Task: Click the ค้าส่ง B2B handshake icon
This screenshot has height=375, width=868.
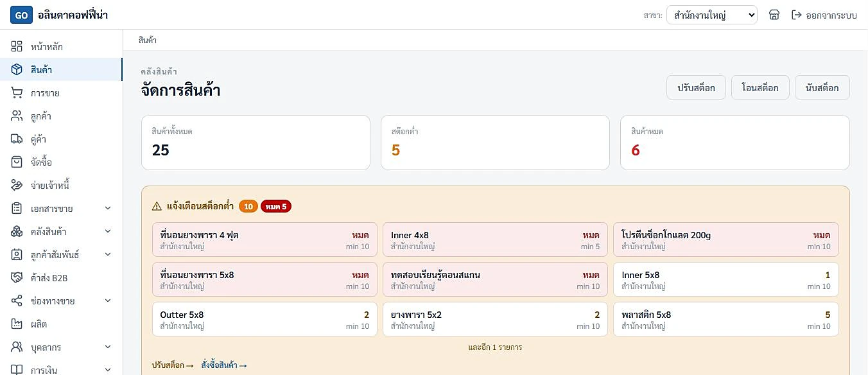Action: (17, 278)
